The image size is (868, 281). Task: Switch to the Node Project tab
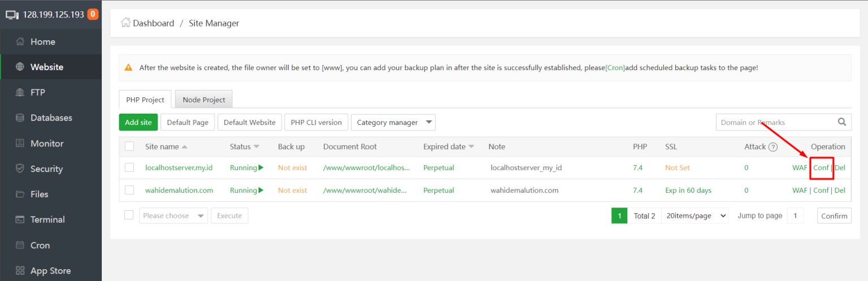click(204, 100)
